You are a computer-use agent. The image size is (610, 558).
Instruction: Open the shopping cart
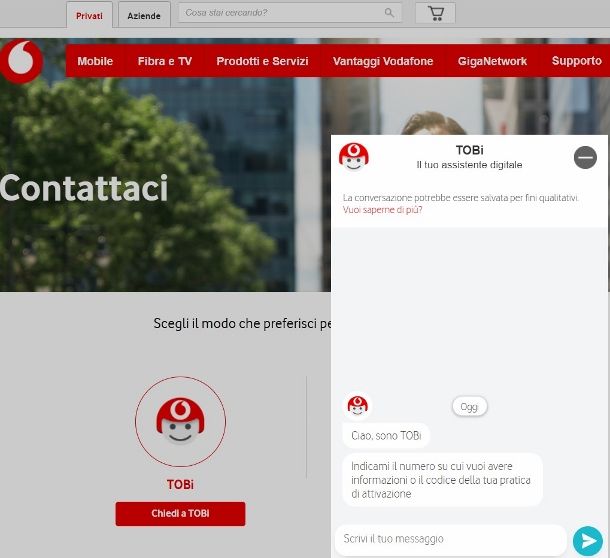[435, 13]
